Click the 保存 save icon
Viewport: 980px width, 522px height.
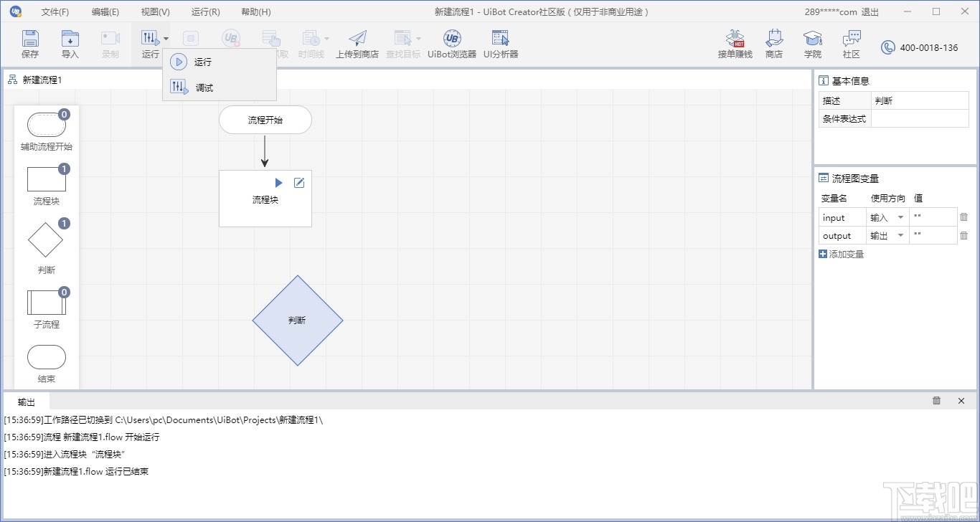click(x=30, y=39)
